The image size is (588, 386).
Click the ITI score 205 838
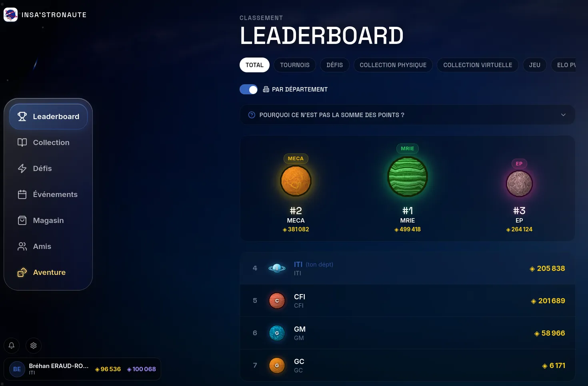click(547, 269)
